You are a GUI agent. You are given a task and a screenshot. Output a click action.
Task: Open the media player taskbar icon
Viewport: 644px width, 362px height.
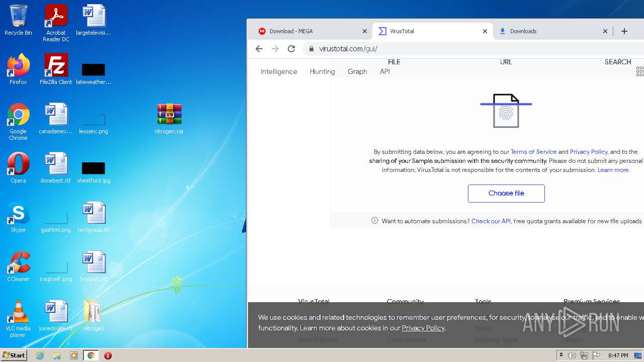pyautogui.click(x=74, y=355)
